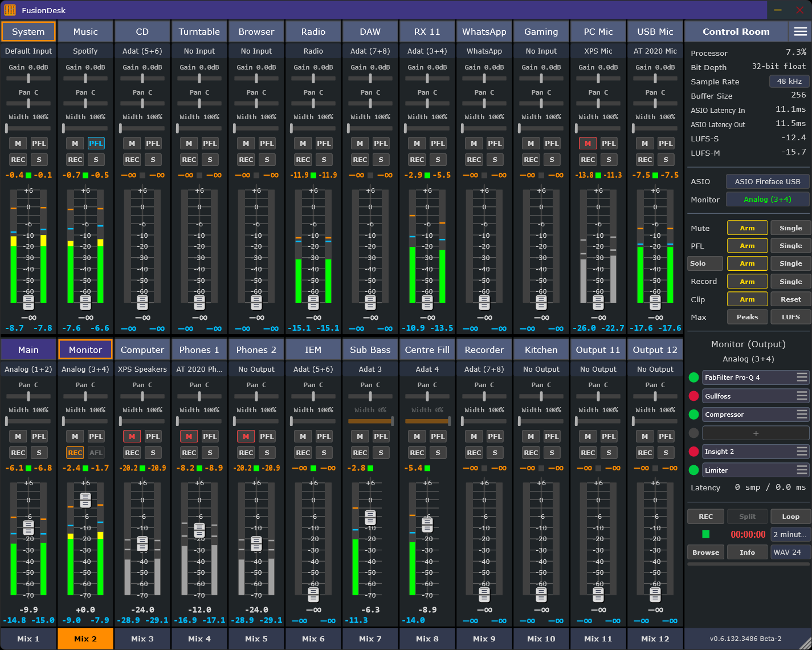Open Monitor Analog (3+4) selector
This screenshot has width=812, height=650.
pos(768,199)
